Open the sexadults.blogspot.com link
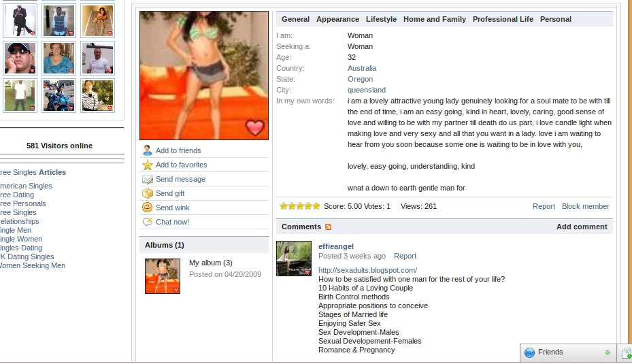The height and width of the screenshot is (364, 632). tap(367, 270)
